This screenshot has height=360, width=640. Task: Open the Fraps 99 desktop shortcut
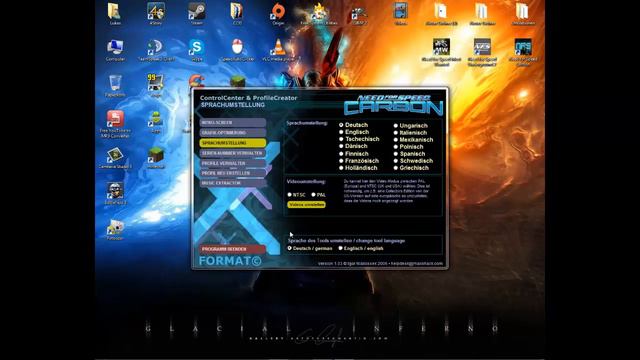[x=156, y=85]
